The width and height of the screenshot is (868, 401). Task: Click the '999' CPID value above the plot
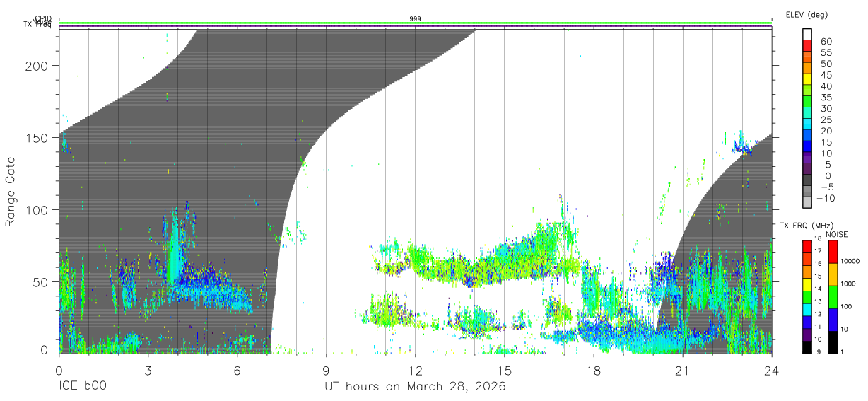[x=416, y=18]
